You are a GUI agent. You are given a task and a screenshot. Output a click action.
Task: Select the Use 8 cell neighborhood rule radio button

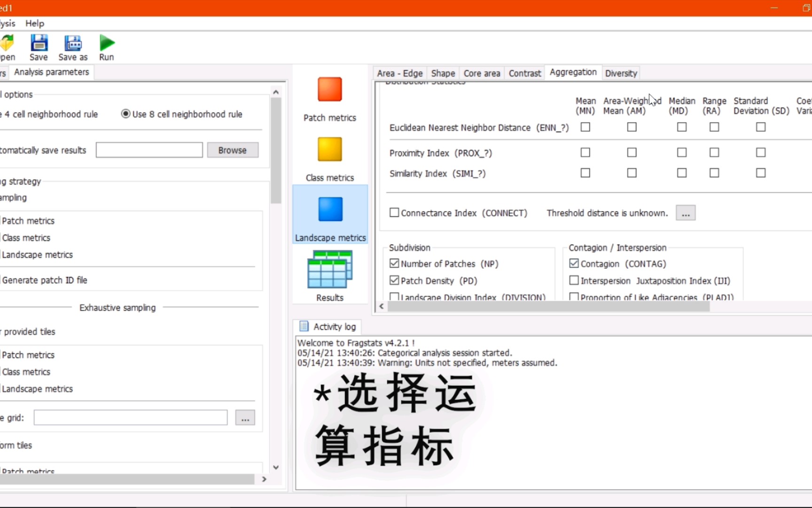tap(125, 114)
